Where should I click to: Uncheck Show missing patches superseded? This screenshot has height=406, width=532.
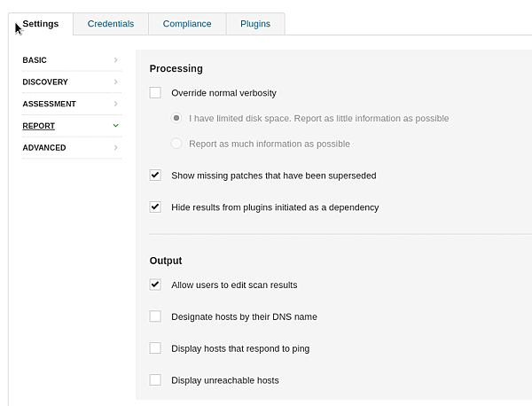point(155,176)
